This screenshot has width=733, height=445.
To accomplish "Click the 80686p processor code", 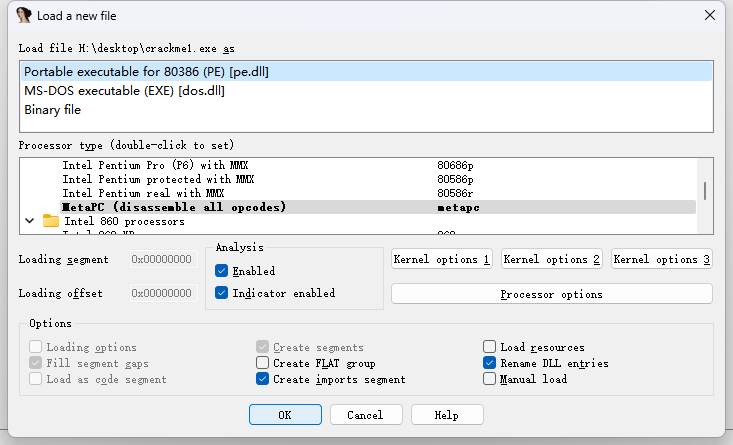I will click(455, 165).
